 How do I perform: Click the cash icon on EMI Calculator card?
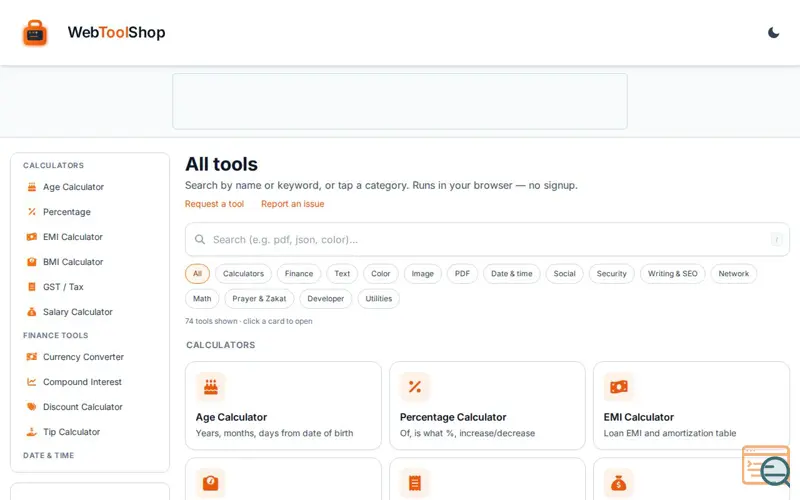click(618, 387)
